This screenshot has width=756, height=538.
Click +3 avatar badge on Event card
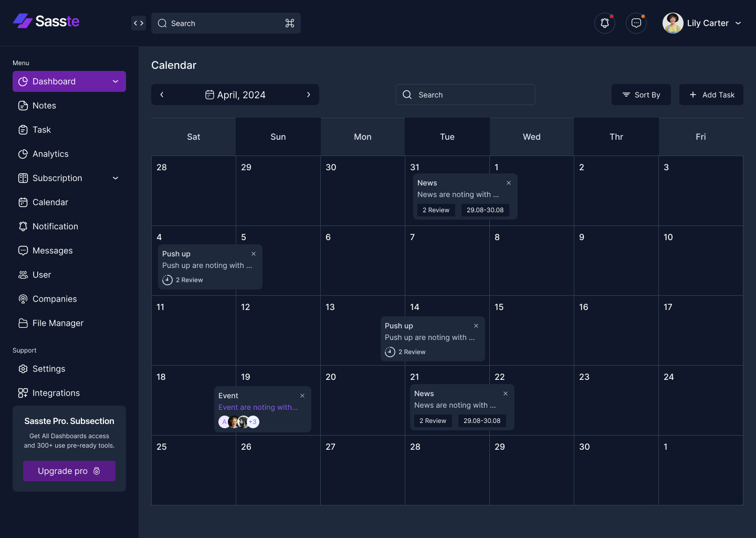point(253,422)
